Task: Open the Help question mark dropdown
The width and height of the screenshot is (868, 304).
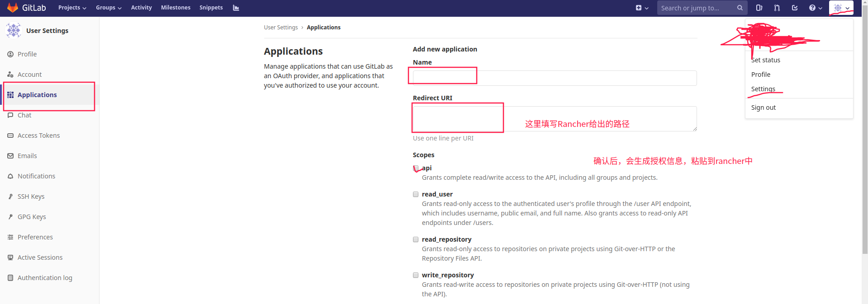Action: pyautogui.click(x=816, y=8)
